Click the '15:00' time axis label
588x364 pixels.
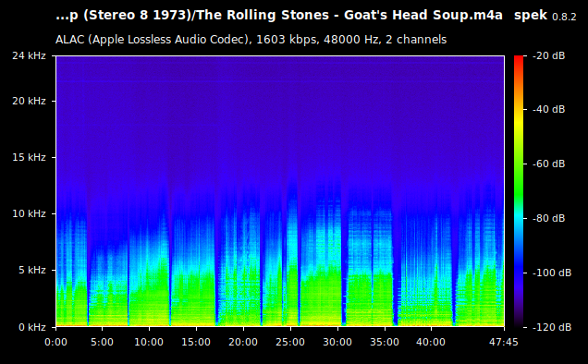point(196,342)
